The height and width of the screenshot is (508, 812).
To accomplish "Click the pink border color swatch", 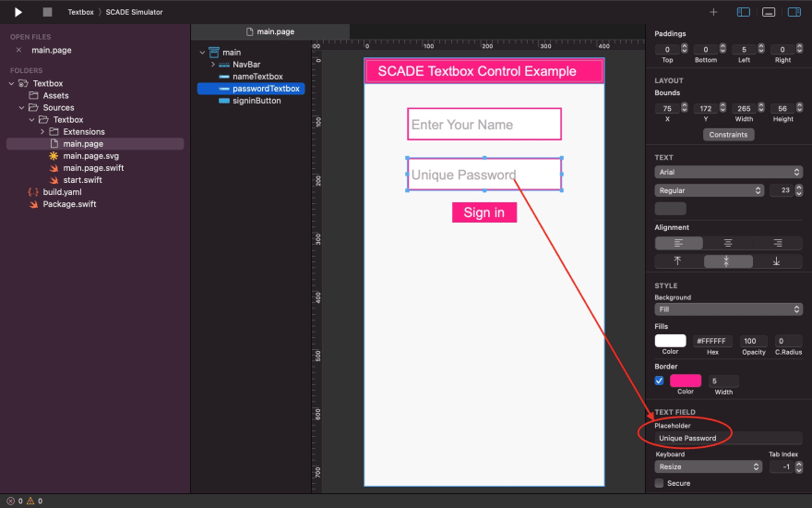I will coord(685,381).
